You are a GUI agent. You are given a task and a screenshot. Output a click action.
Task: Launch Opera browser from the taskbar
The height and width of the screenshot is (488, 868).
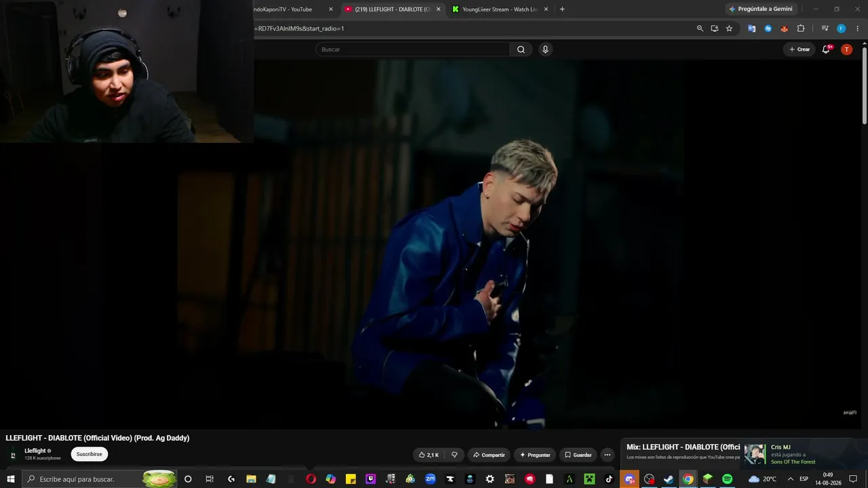coord(311,479)
